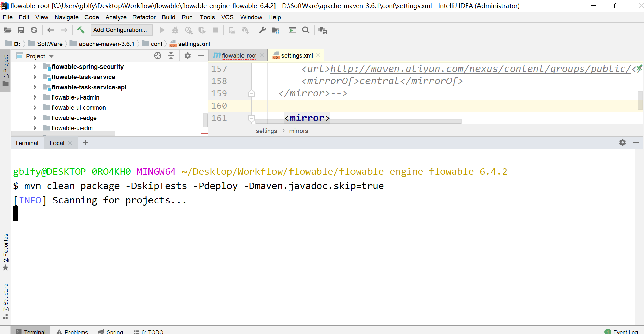
Task: Click the mirrors breadcrumb below editor
Action: [x=299, y=131]
